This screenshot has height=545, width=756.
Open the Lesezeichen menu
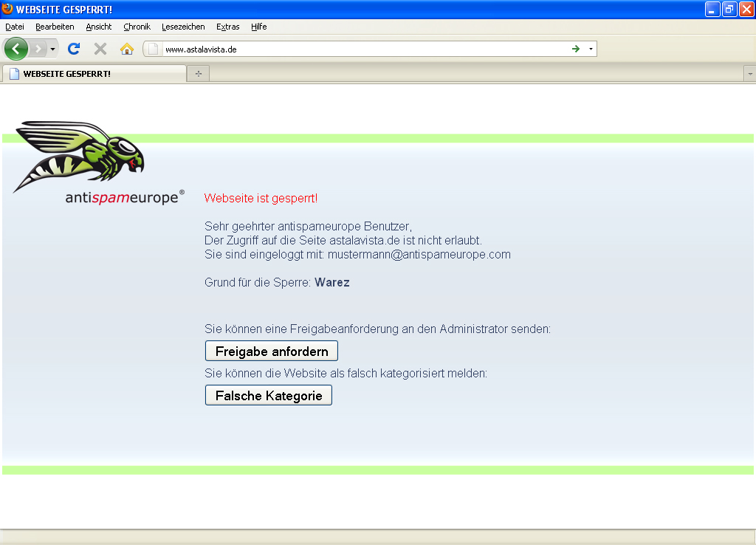pos(183,27)
